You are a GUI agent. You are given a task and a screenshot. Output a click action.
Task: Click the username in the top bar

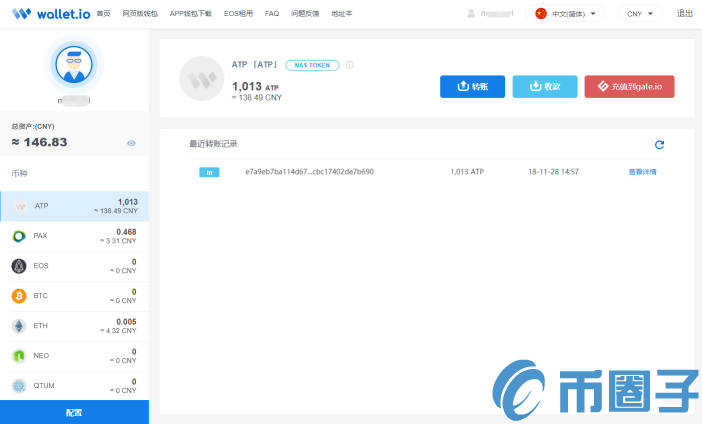point(497,14)
